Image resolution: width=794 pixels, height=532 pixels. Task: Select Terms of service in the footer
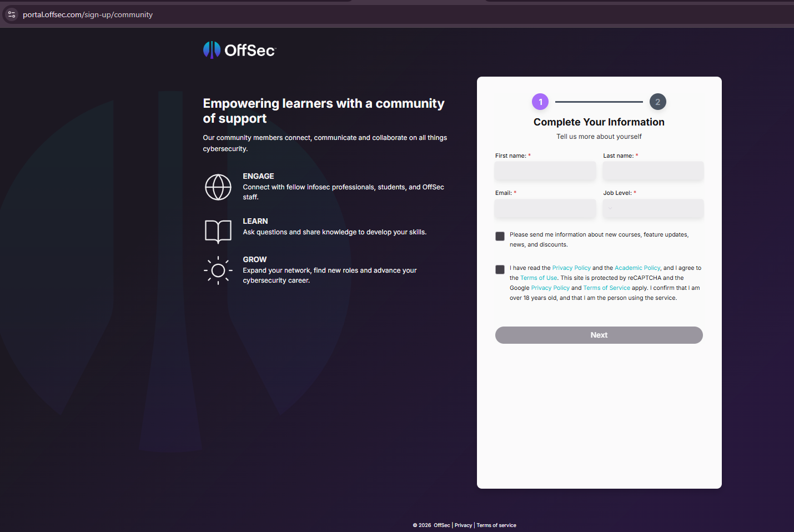coord(496,525)
